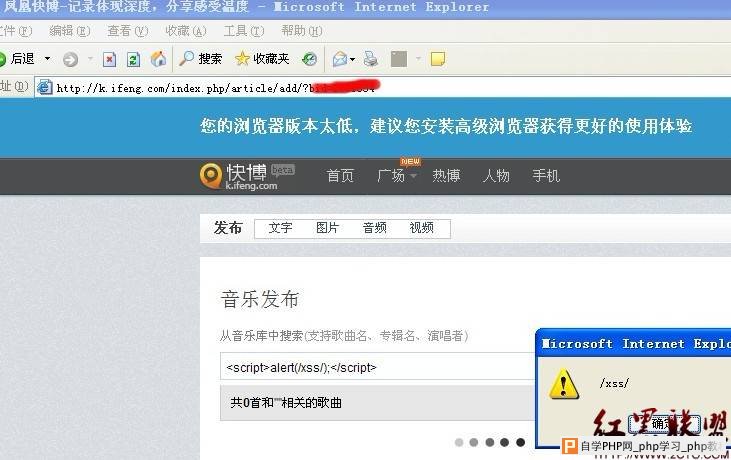Click the 音乐发布 heading
This screenshot has height=460, width=731.
260,299
